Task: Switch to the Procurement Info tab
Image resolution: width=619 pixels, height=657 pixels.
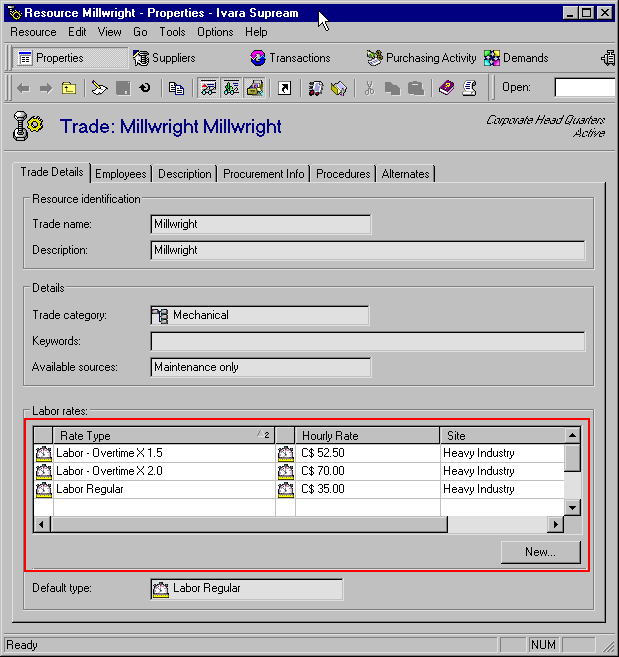Action: click(x=264, y=174)
